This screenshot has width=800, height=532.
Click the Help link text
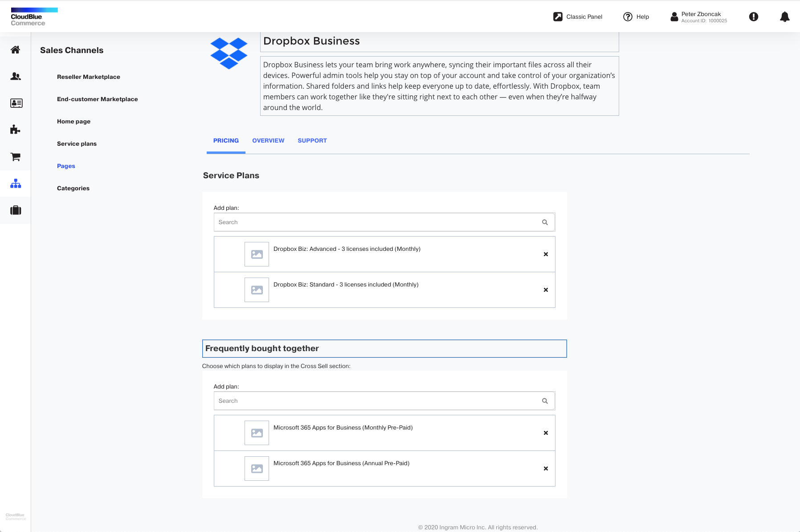(642, 16)
